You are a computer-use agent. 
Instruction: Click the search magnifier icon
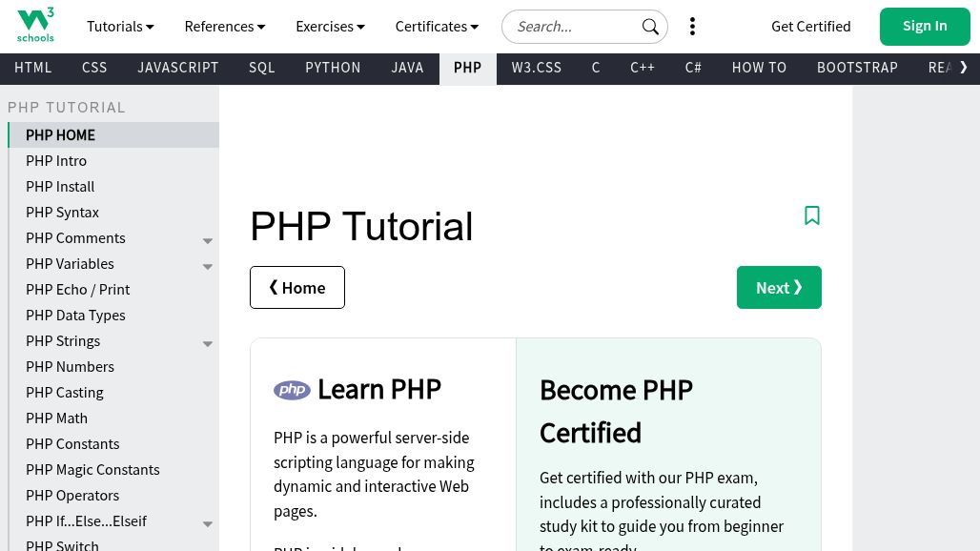tap(650, 27)
